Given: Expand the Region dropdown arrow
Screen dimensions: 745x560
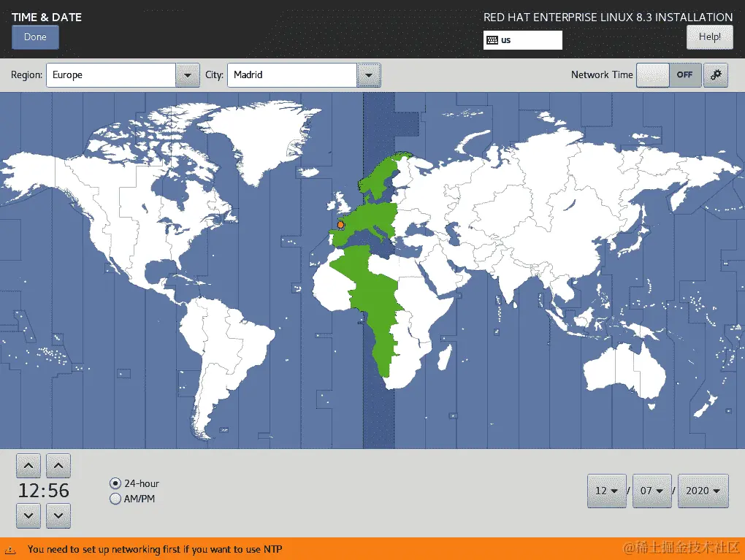Looking at the screenshot, I should [188, 75].
